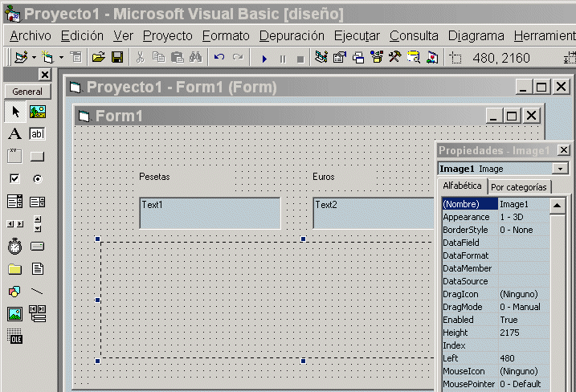
Task: Select the Shape tool in toolbox
Action: point(14,292)
